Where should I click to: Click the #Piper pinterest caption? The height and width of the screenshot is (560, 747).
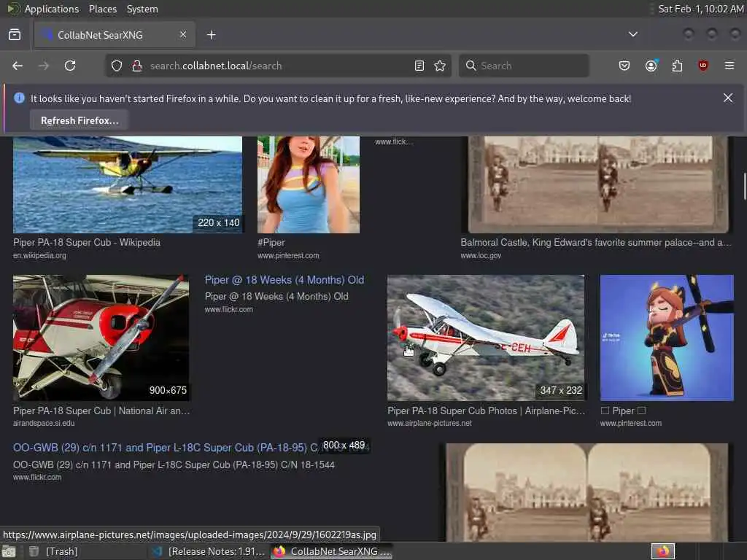[271, 242]
